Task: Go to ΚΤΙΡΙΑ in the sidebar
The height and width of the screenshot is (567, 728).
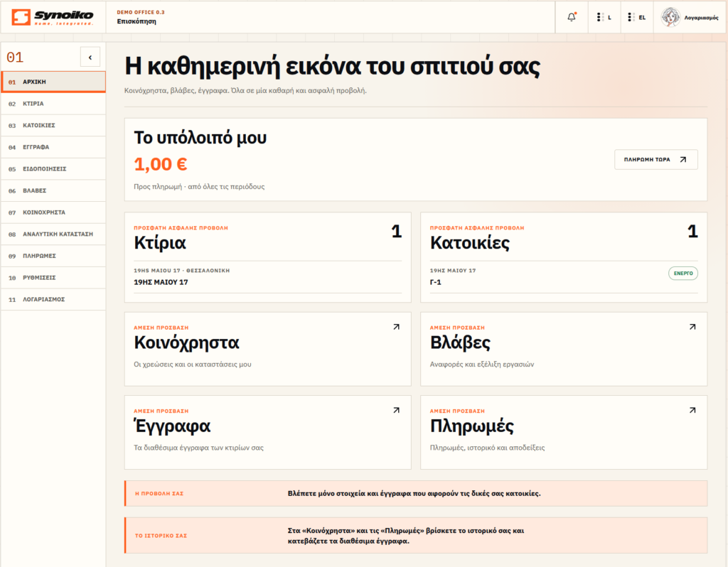Action: (53, 104)
